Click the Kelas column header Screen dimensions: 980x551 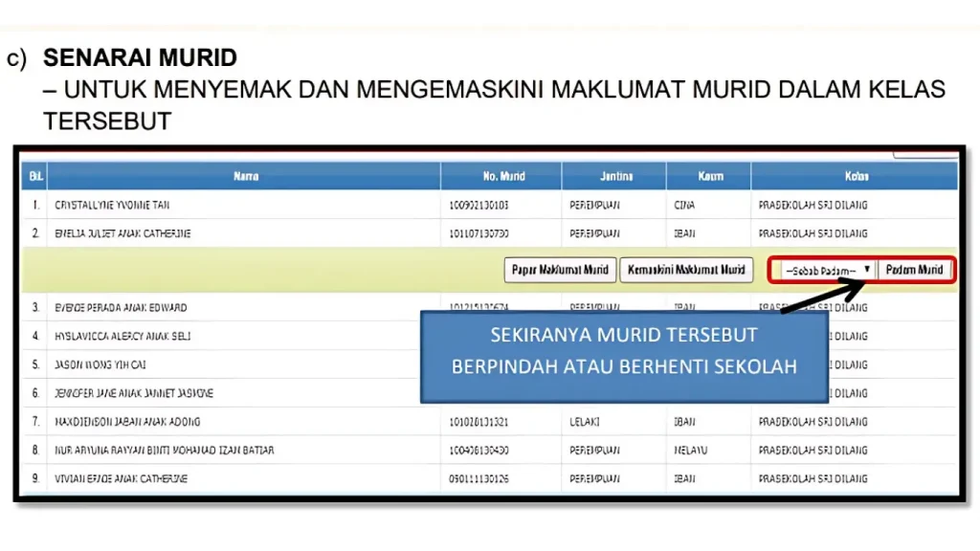click(x=855, y=175)
